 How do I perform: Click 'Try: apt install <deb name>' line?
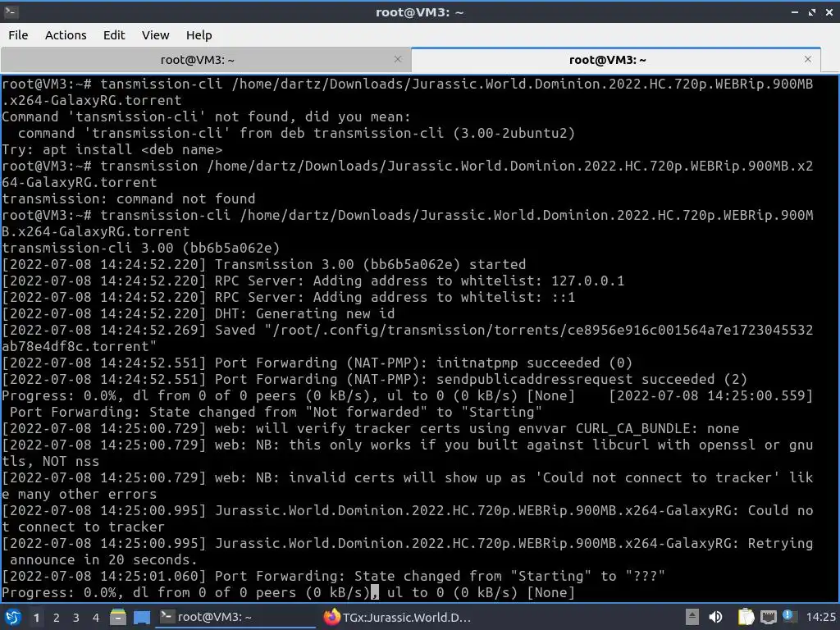coord(112,149)
